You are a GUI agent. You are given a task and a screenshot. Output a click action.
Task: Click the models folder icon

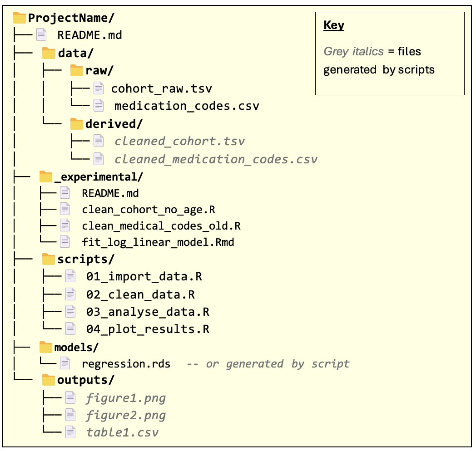pos(46,347)
